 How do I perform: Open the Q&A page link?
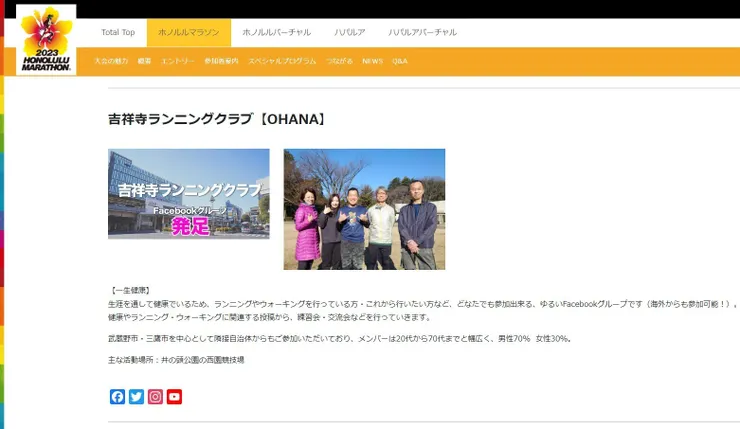[x=400, y=61]
